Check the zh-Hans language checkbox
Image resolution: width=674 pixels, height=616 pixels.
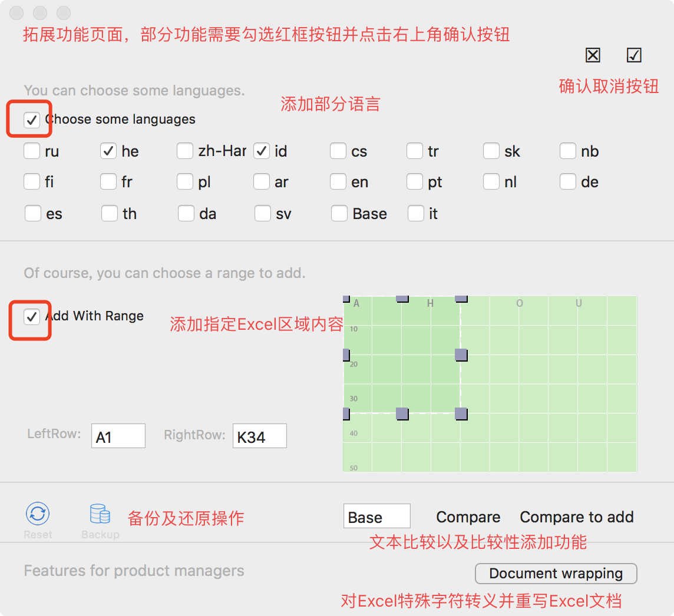[x=185, y=151]
